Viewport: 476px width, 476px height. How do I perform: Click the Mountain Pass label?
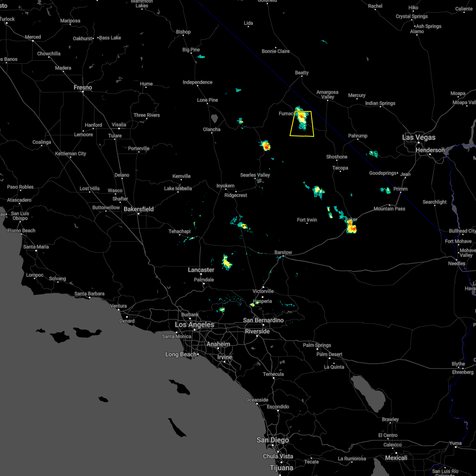(389, 209)
